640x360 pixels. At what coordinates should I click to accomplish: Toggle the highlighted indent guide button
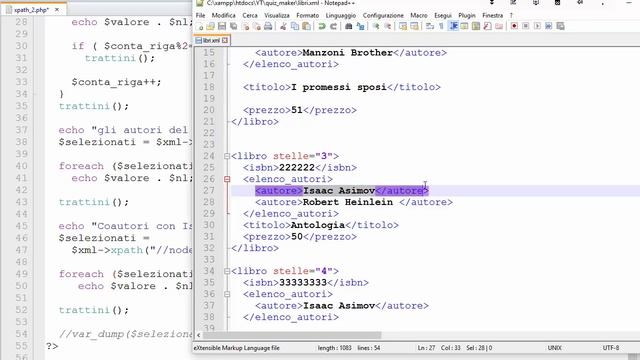(453, 27)
